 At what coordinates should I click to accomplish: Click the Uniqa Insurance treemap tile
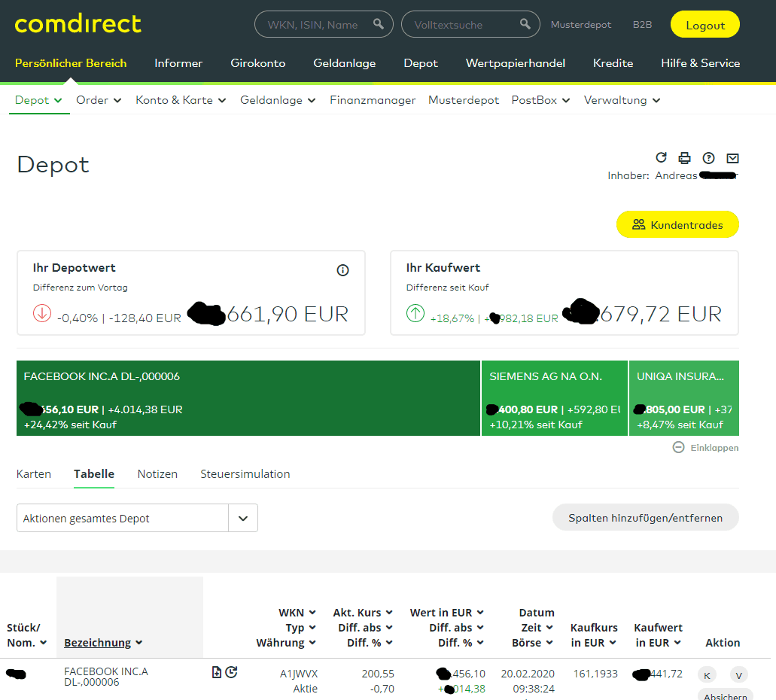coord(684,398)
